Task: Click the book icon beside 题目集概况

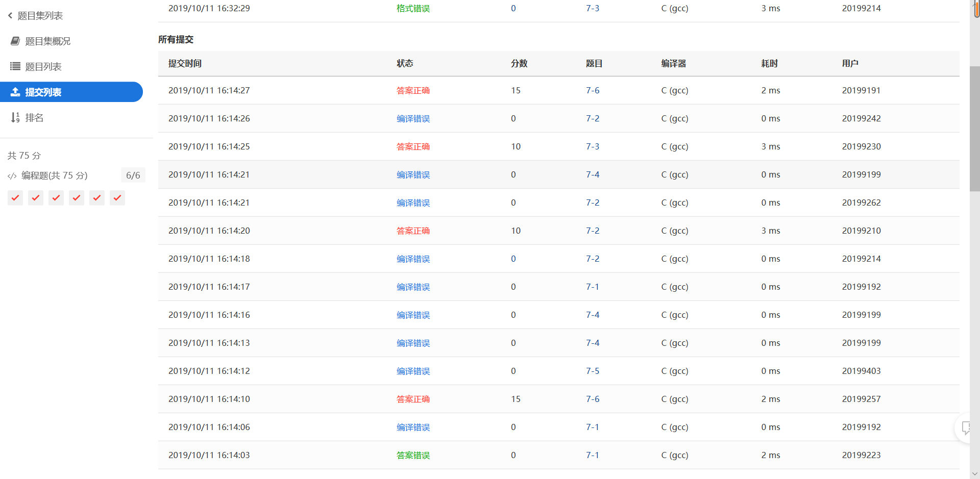Action: tap(15, 41)
